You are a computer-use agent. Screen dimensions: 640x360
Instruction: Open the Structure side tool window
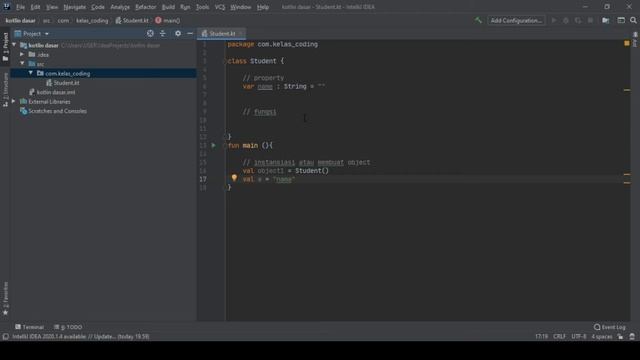click(x=5, y=90)
